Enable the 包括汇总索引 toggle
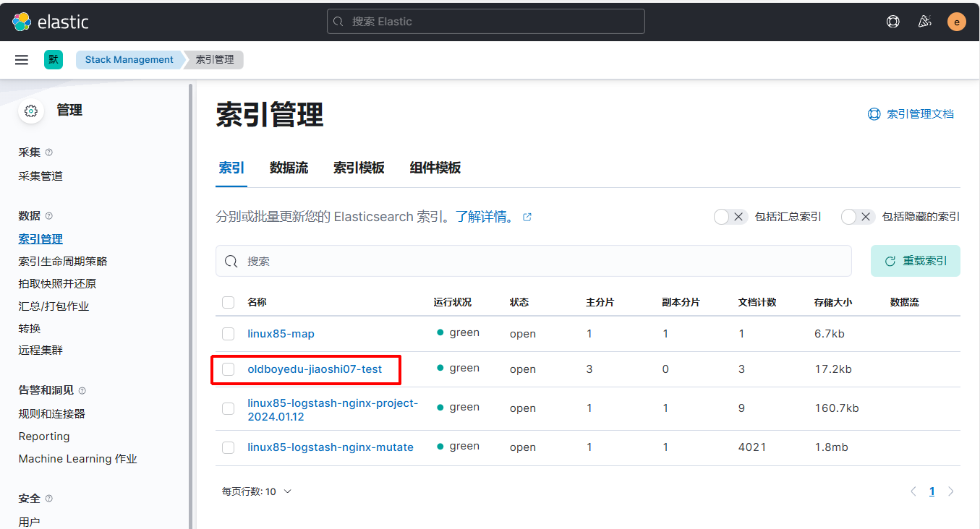Viewport: 980px width, 529px height. (730, 217)
